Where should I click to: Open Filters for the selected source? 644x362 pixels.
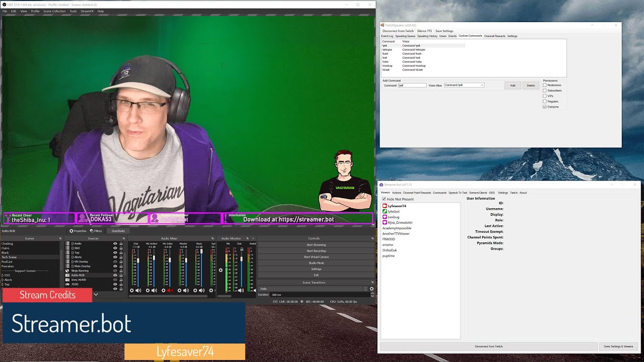[96, 231]
